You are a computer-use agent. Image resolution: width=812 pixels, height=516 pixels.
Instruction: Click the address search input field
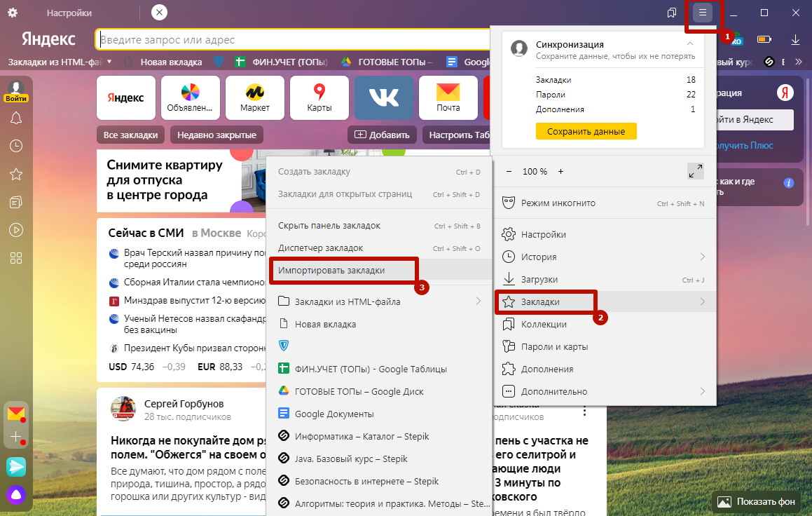[x=294, y=40]
